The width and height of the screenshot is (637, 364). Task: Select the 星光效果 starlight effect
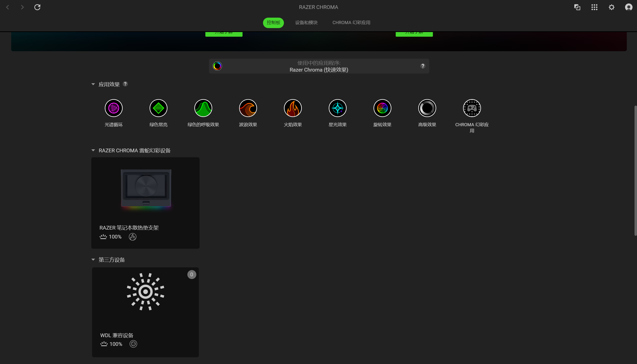337,108
